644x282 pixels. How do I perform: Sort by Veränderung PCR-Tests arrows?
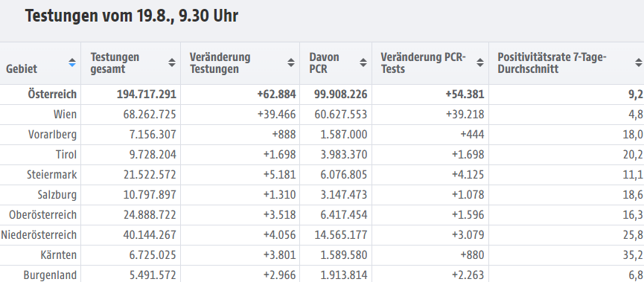[x=479, y=63]
